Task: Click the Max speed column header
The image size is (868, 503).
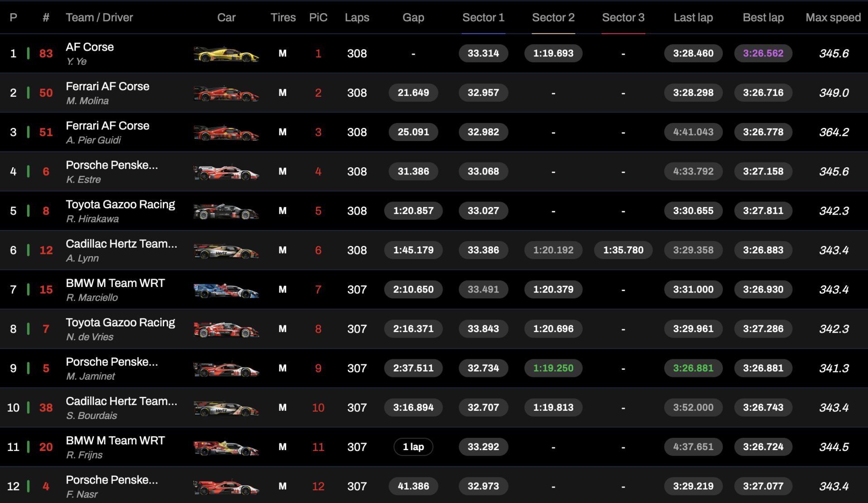Action: pos(833,18)
